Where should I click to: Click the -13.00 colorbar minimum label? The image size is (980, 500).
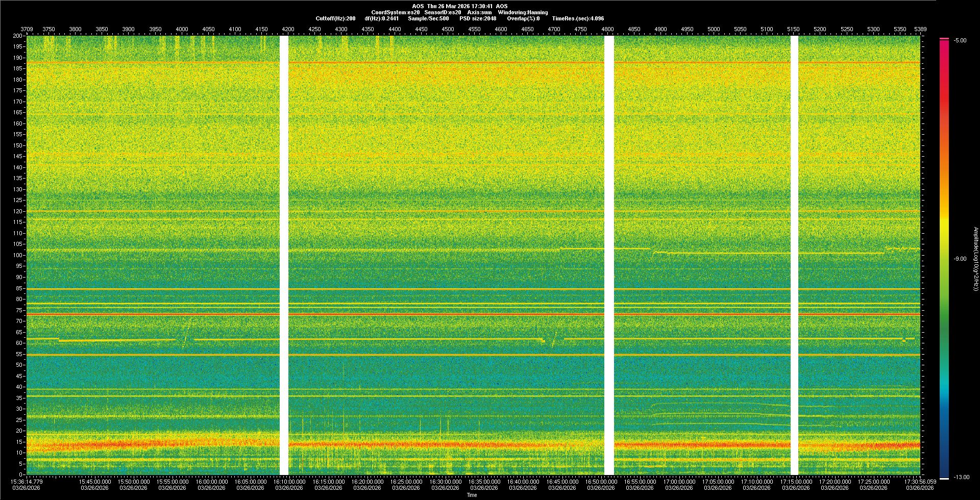tap(962, 478)
